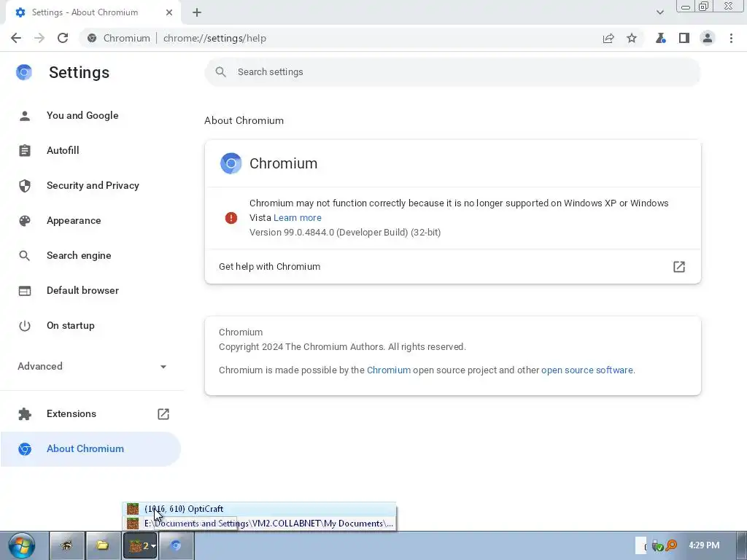747x560 pixels.
Task: Click the About Chromium page heading
Action: (244, 120)
